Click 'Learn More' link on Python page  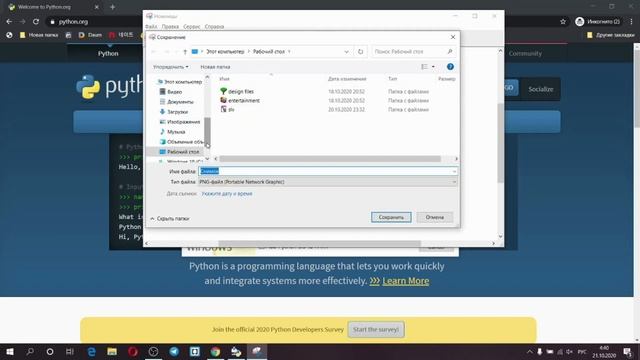coord(406,281)
